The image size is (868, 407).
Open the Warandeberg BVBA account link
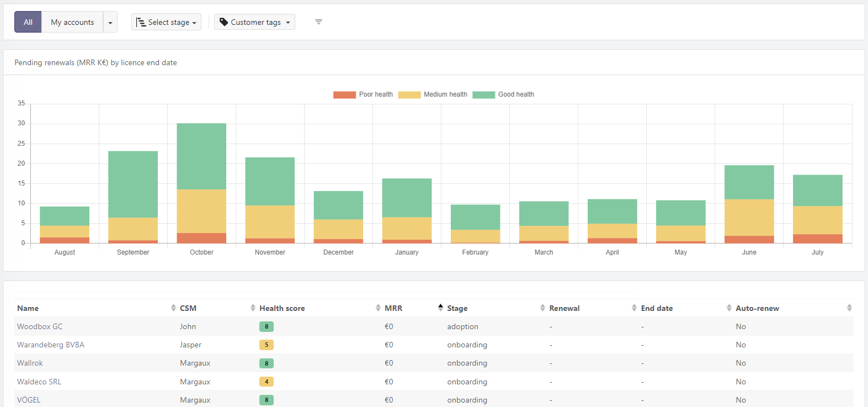click(51, 345)
